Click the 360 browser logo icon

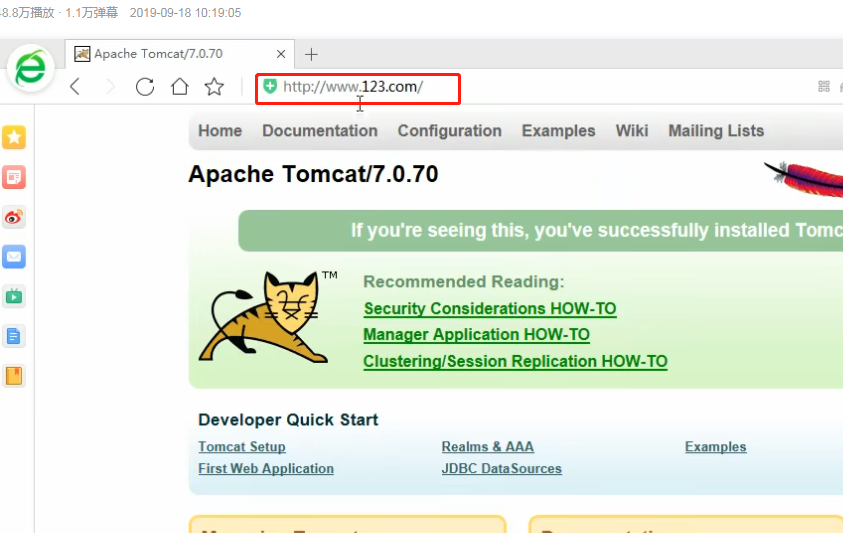coord(30,68)
